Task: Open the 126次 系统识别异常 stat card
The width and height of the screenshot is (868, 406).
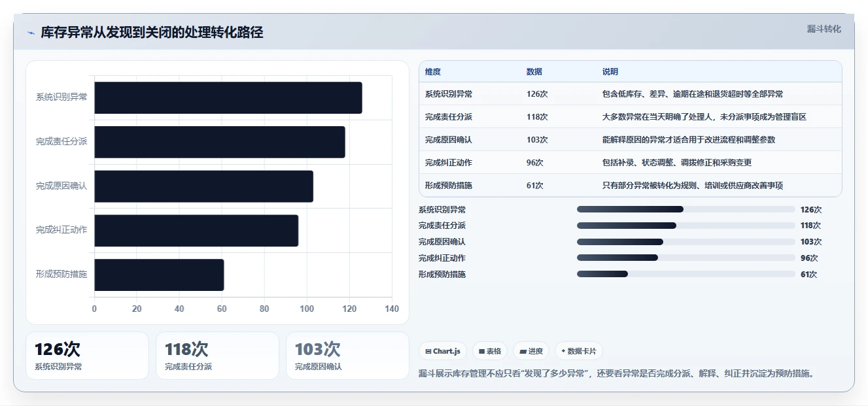Action: pos(87,356)
